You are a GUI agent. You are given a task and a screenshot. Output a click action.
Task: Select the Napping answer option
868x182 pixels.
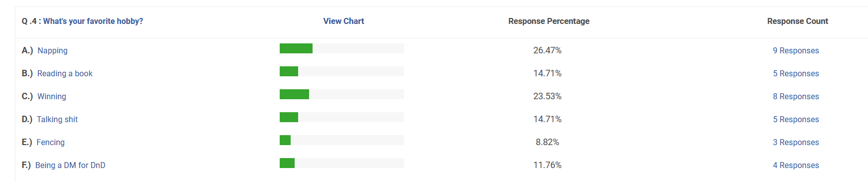tap(53, 50)
